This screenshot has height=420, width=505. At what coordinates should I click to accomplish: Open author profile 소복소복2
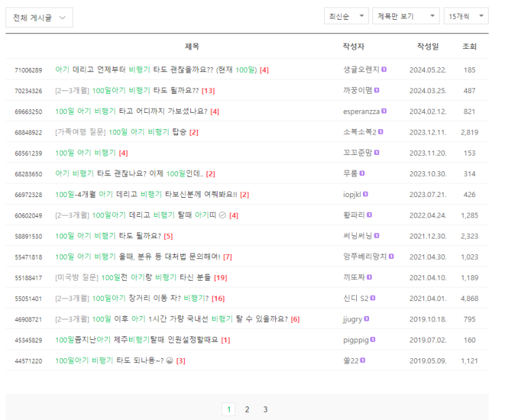(360, 132)
